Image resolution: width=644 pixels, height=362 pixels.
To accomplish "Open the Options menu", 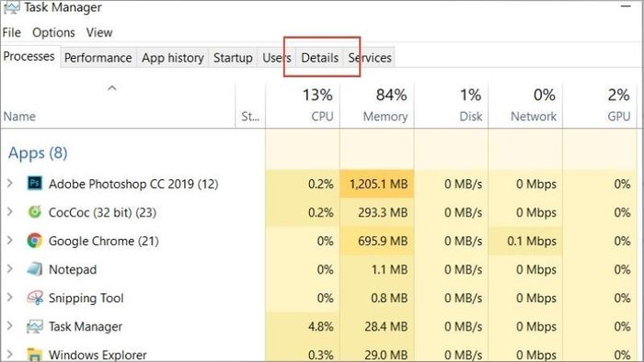I will tap(53, 32).
